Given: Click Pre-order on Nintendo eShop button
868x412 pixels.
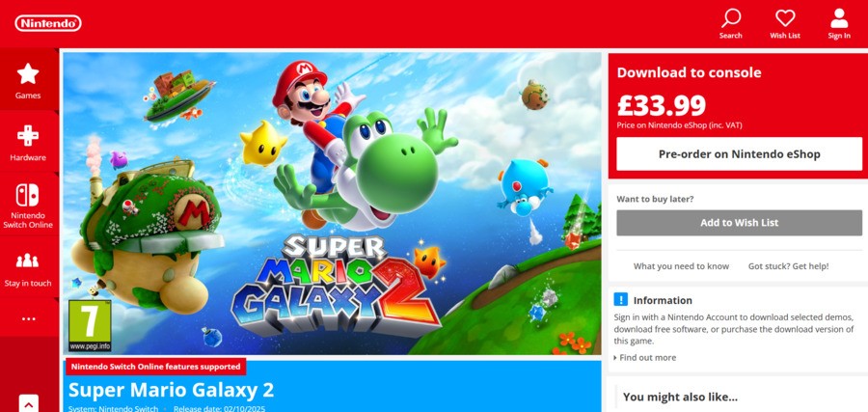Looking at the screenshot, I should pyautogui.click(x=739, y=153).
